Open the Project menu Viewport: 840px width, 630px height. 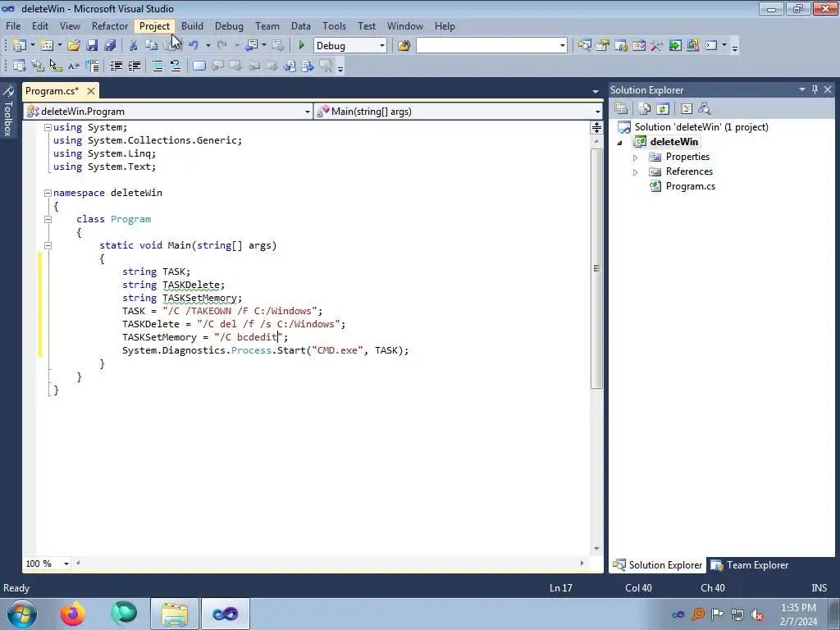point(154,25)
